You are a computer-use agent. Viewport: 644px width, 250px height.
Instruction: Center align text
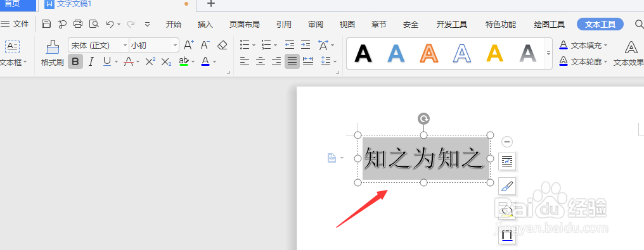(261, 61)
